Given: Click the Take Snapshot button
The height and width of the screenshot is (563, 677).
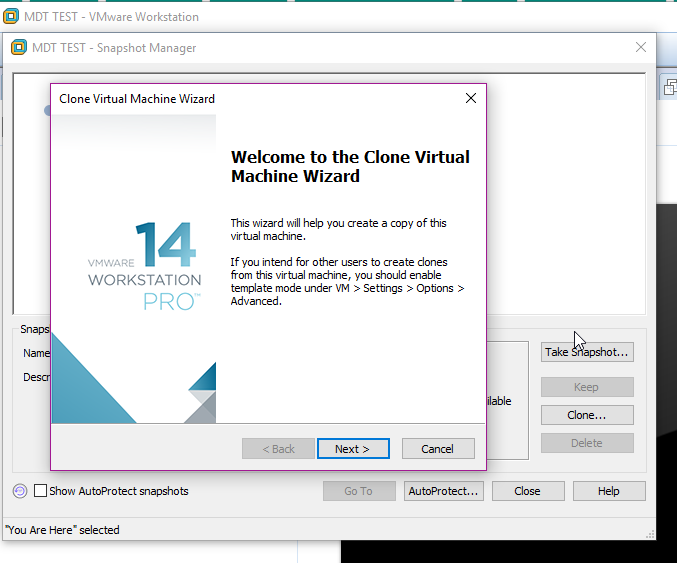Looking at the screenshot, I should pyautogui.click(x=587, y=352).
